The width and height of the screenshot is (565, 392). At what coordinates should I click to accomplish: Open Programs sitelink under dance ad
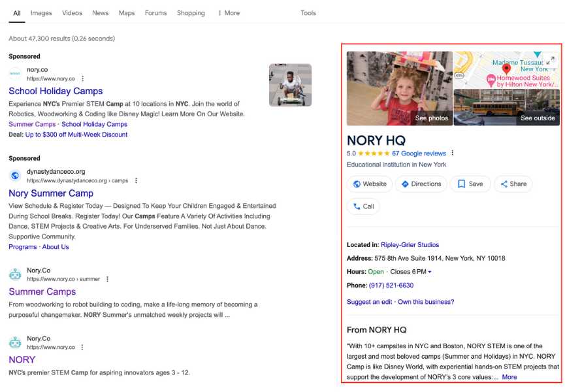click(x=23, y=247)
